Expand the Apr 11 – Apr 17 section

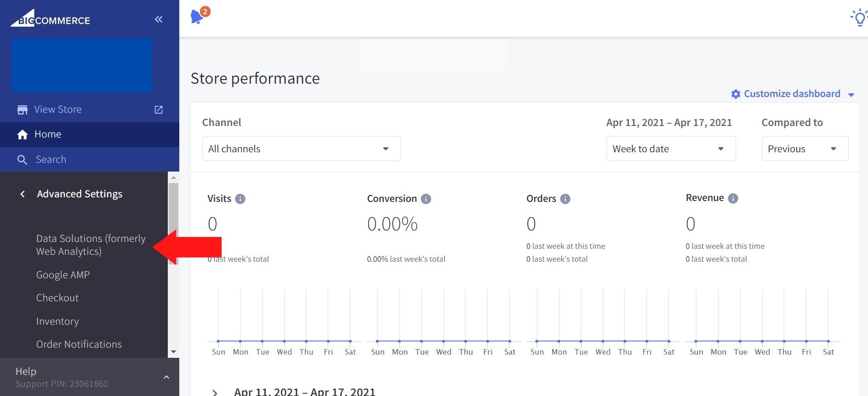(215, 392)
